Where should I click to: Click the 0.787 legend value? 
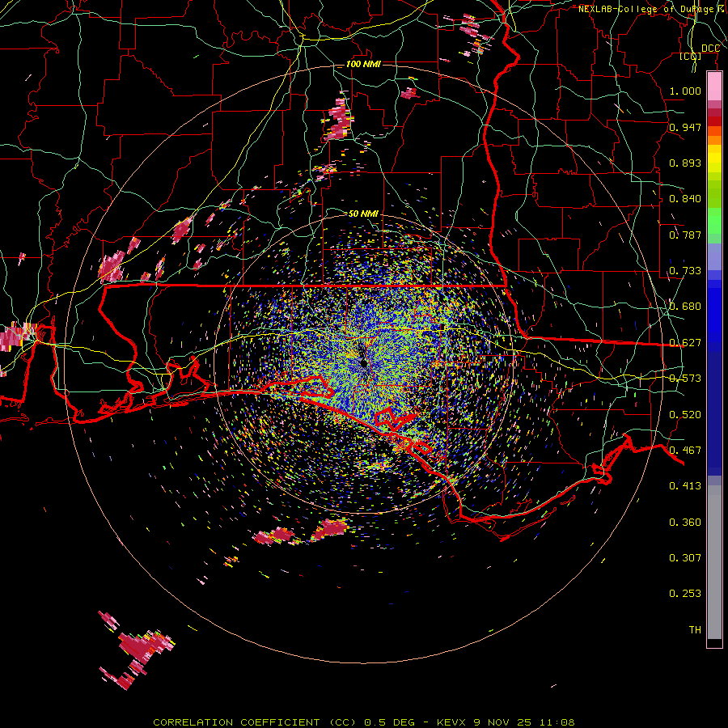pos(685,235)
